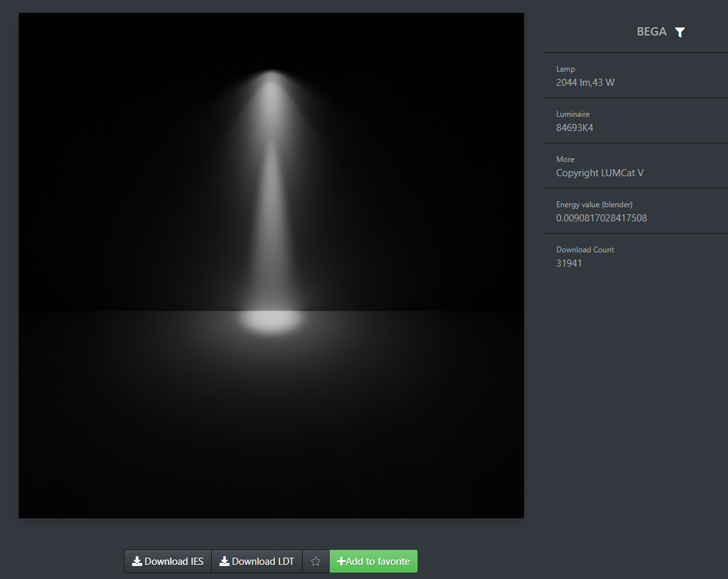Click the green Add to favorite button

pos(373,562)
